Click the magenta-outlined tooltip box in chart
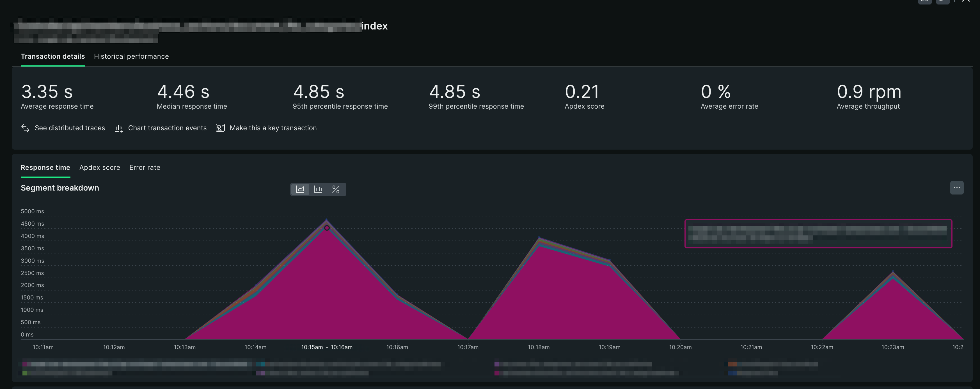The width and height of the screenshot is (980, 389). click(818, 234)
